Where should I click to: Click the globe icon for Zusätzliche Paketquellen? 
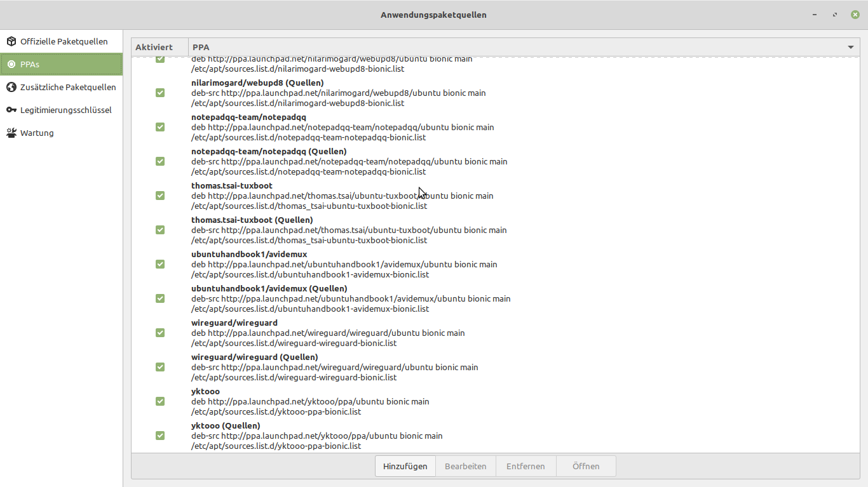coord(11,87)
